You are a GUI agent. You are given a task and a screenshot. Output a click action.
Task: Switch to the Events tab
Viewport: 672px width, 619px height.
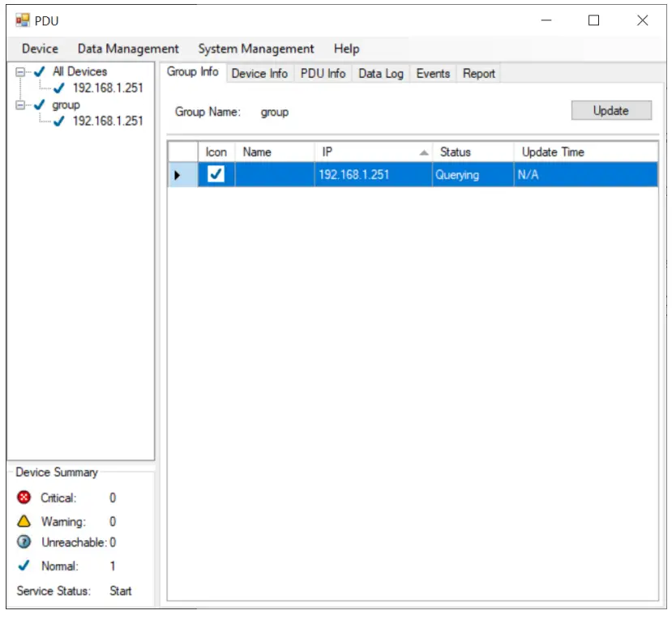pos(434,74)
